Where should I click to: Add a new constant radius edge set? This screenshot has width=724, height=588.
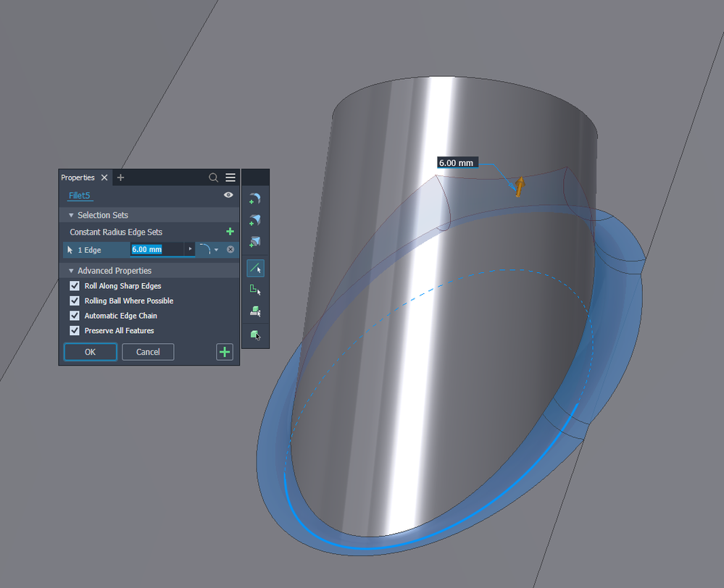(230, 232)
